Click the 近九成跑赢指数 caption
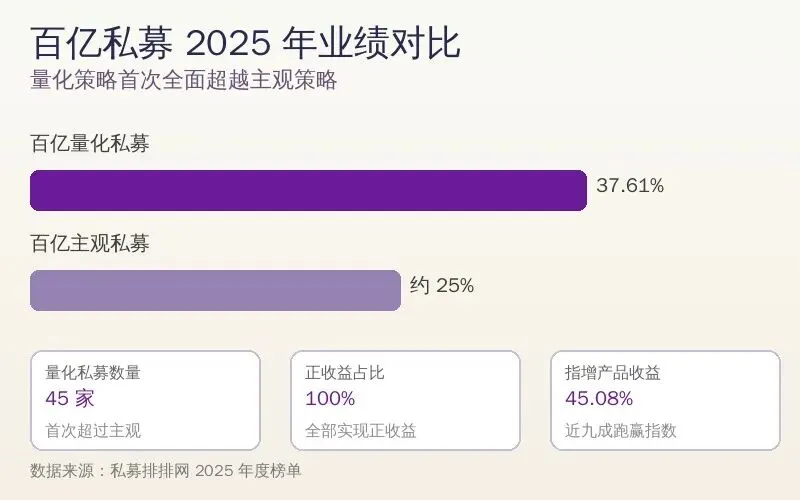 click(620, 431)
